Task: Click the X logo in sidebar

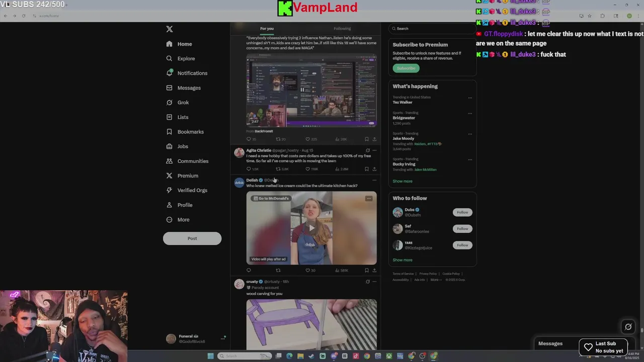Action: [x=170, y=29]
